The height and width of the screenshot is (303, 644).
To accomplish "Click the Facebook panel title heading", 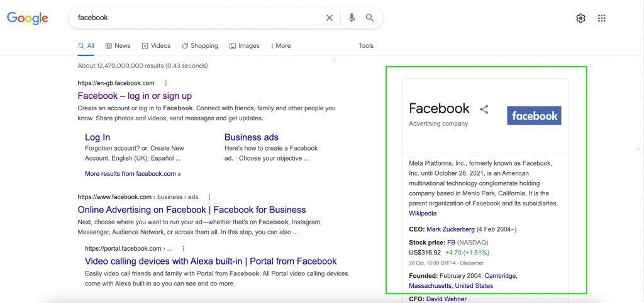I will click(439, 108).
